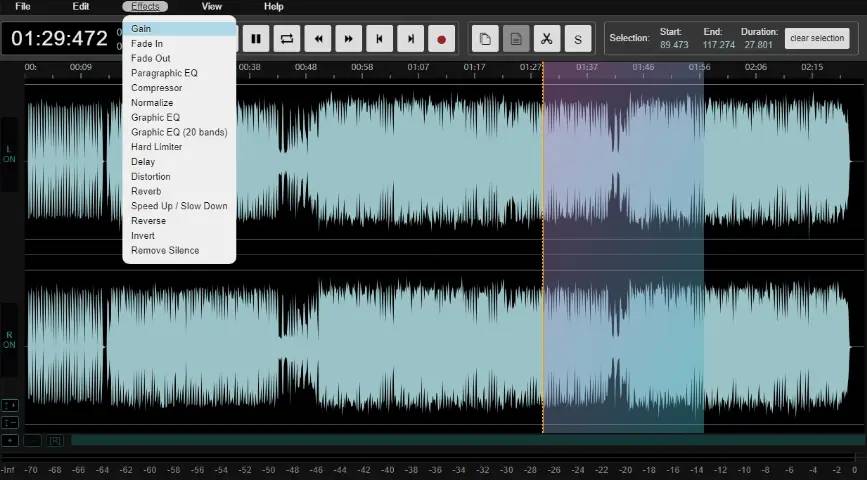Click the vertical zoom in icon
Screen dimensions: 867x480
pyautogui.click(x=10, y=405)
